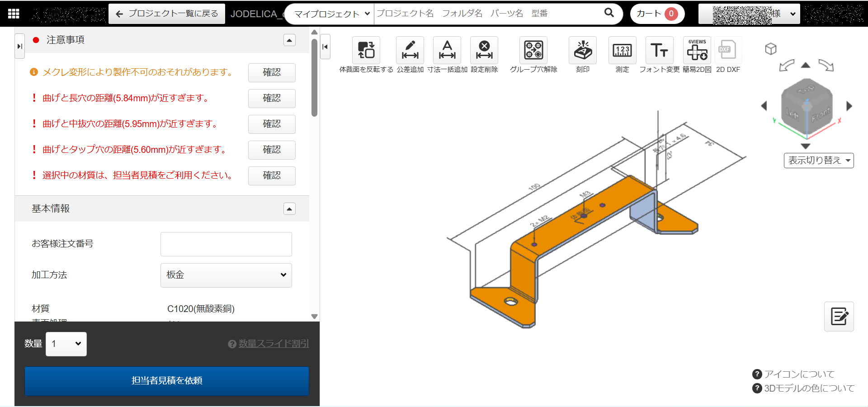The width and height of the screenshot is (868, 407).
Task: Activate the measurement tool icon
Action: (622, 50)
